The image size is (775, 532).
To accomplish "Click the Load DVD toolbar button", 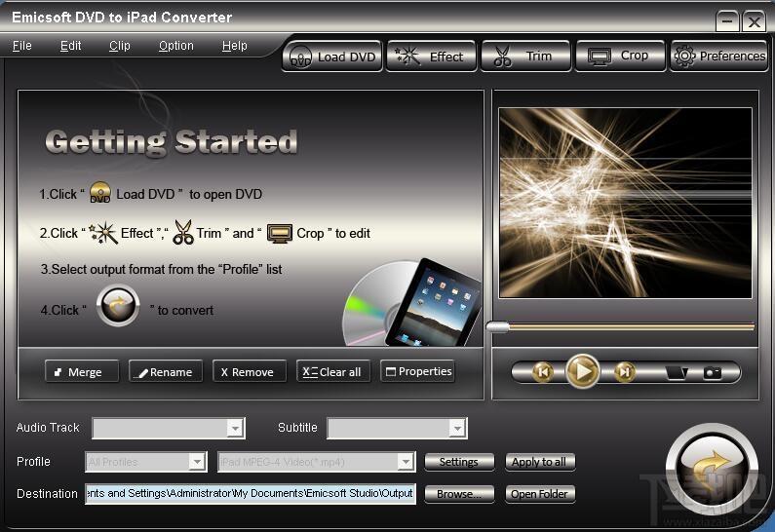I will pos(332,57).
